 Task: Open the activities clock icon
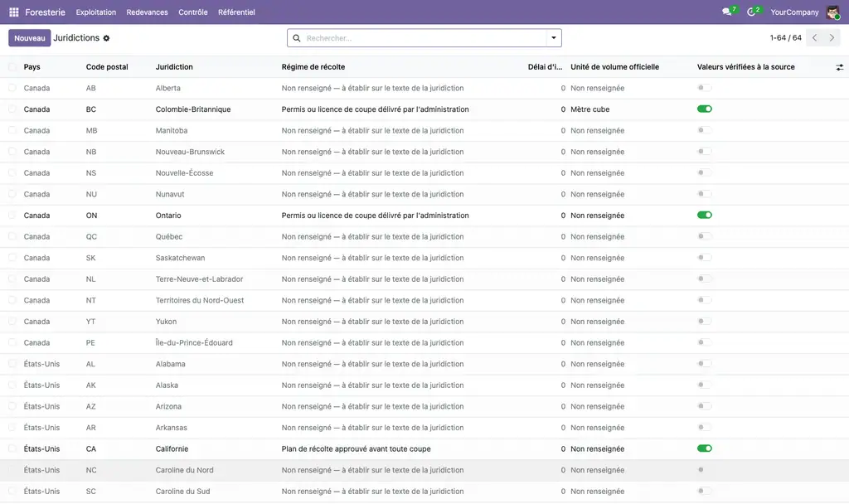pyautogui.click(x=751, y=12)
